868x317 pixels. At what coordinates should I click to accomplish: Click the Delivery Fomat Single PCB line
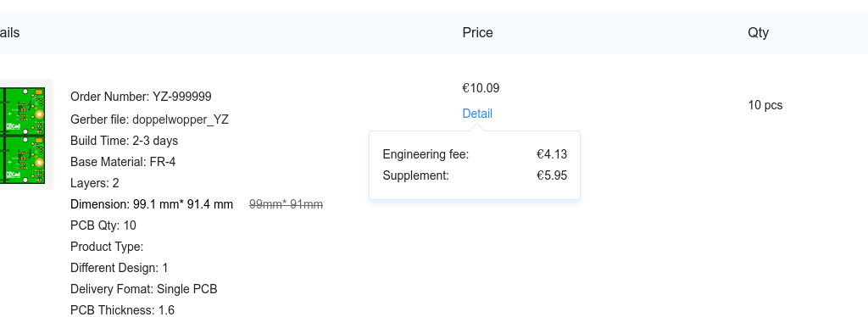pyautogui.click(x=143, y=289)
